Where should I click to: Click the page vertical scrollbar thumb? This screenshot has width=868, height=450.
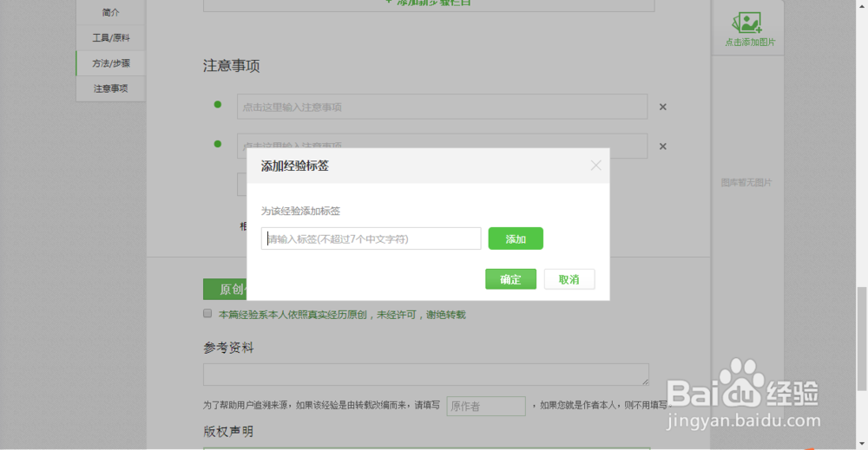861,338
